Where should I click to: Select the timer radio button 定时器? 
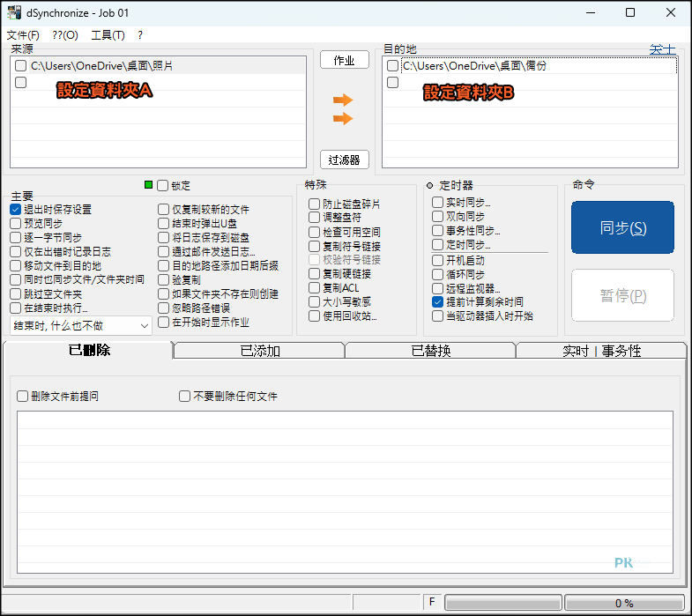coord(429,185)
